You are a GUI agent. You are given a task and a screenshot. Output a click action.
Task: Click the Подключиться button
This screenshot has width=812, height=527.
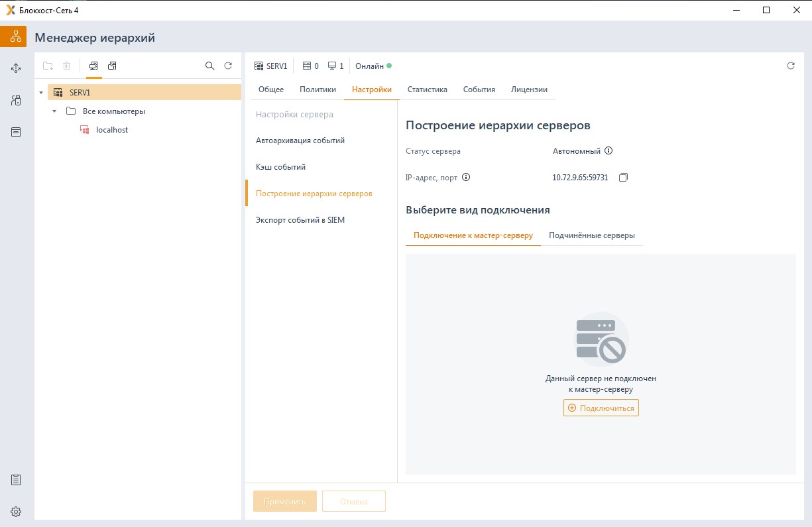click(601, 408)
